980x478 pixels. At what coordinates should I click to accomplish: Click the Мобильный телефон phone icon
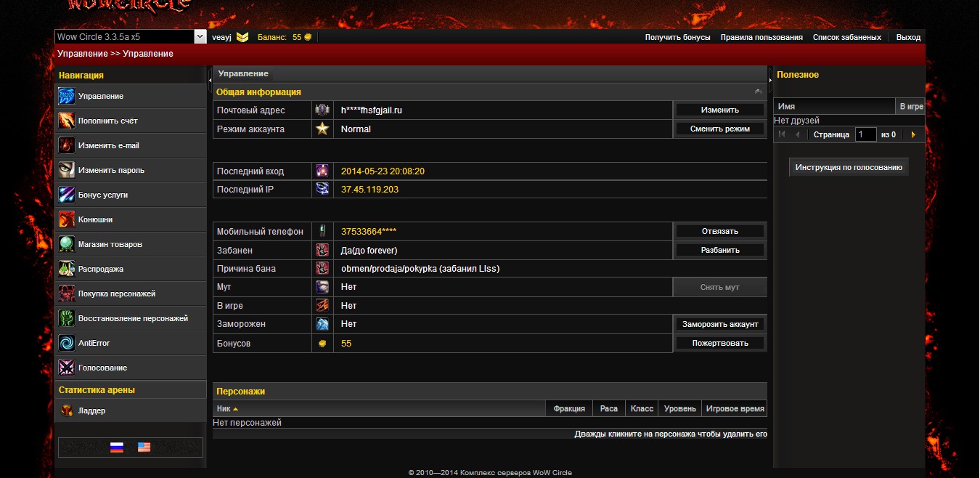tap(322, 231)
